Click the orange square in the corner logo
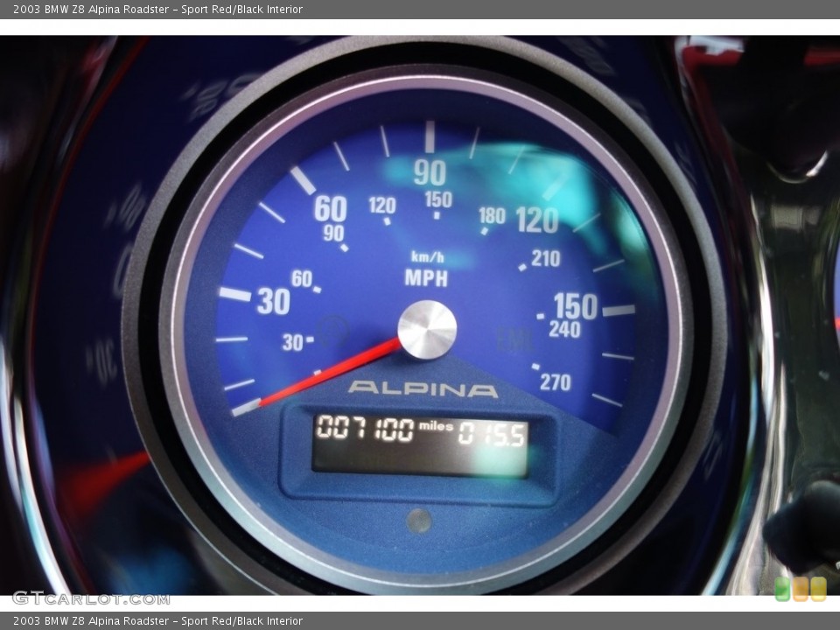 (x=801, y=588)
